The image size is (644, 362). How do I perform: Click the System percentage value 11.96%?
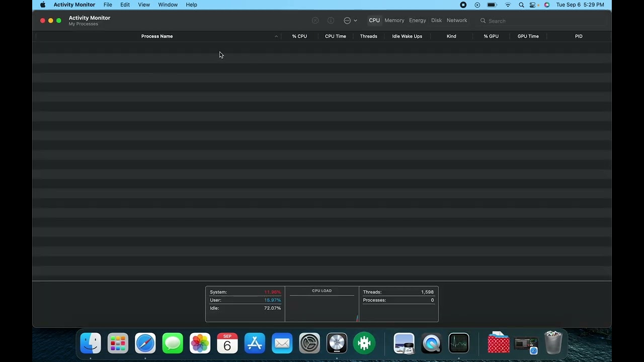(x=273, y=292)
